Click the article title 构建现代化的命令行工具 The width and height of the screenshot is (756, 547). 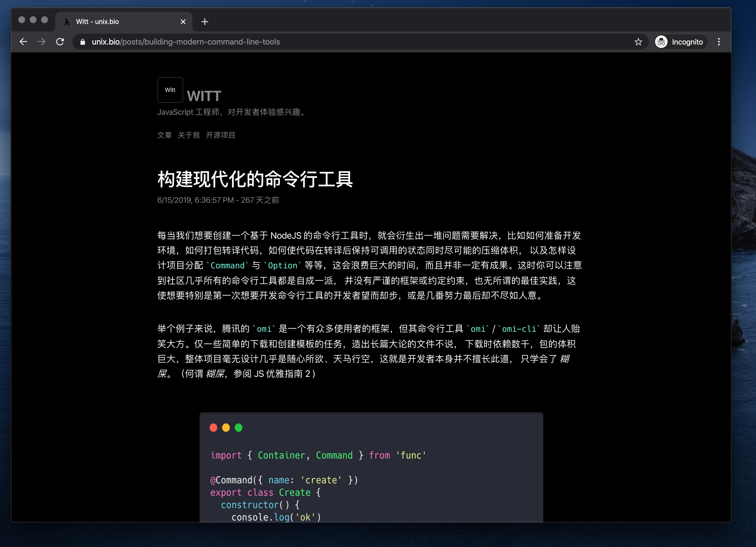pos(255,179)
